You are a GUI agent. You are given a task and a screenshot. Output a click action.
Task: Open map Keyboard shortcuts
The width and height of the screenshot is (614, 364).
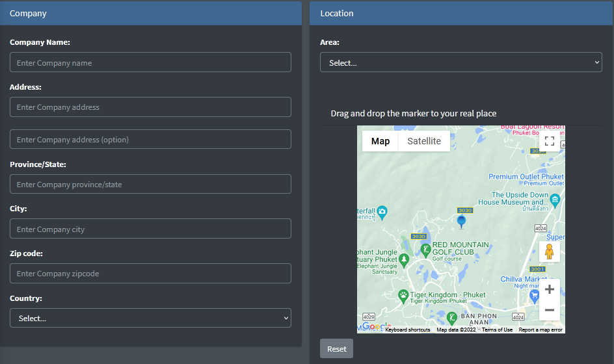407,330
